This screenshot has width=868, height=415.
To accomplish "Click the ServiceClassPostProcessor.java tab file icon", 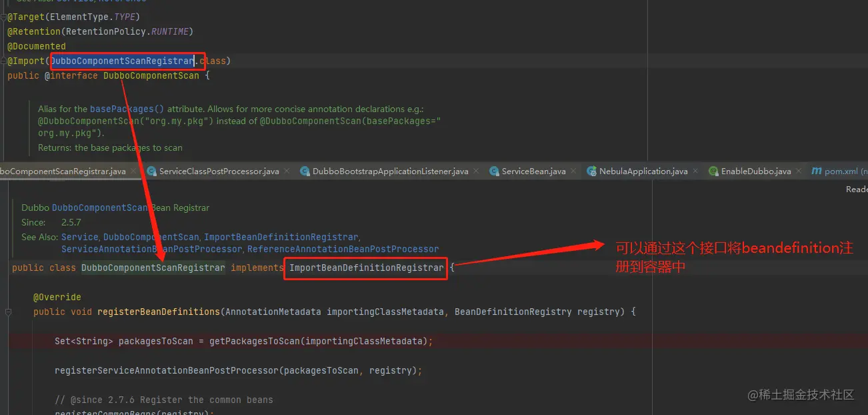I will 151,171.
